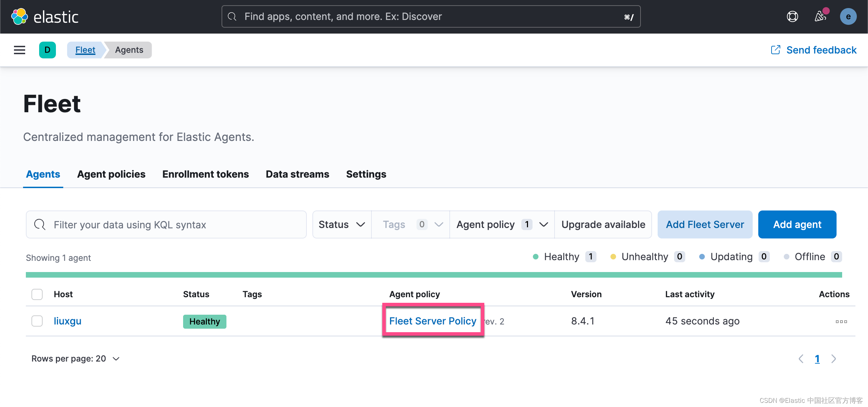Expand Rows per page selector

click(75, 359)
